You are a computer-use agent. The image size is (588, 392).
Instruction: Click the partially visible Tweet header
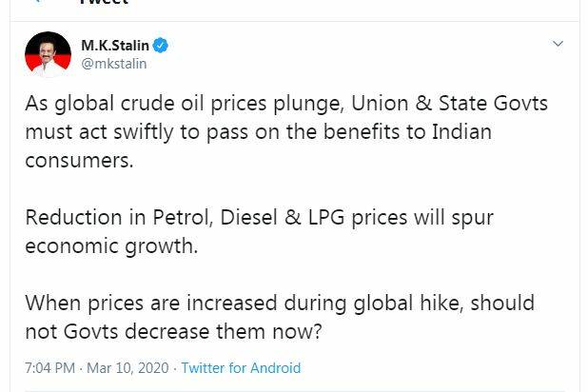[103, 3]
